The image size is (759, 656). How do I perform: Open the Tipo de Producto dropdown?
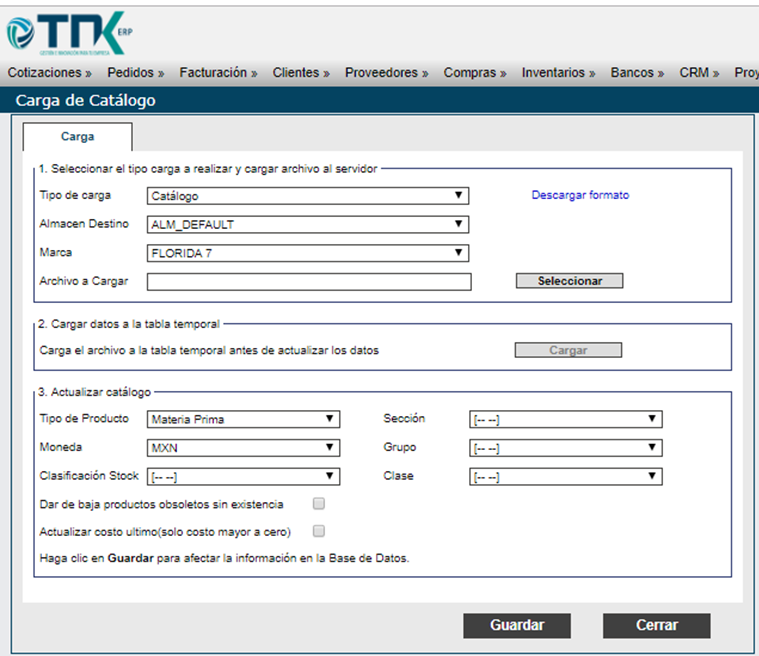click(244, 419)
